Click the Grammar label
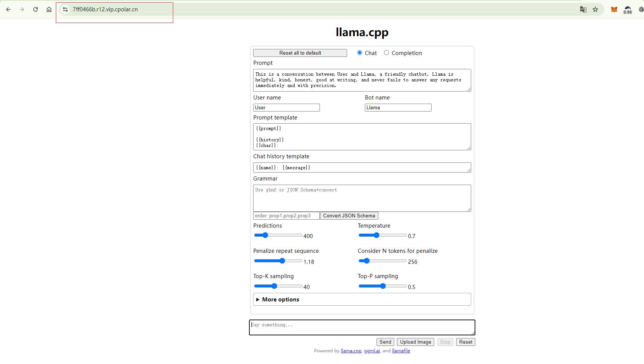The width and height of the screenshot is (644, 364). 265,179
